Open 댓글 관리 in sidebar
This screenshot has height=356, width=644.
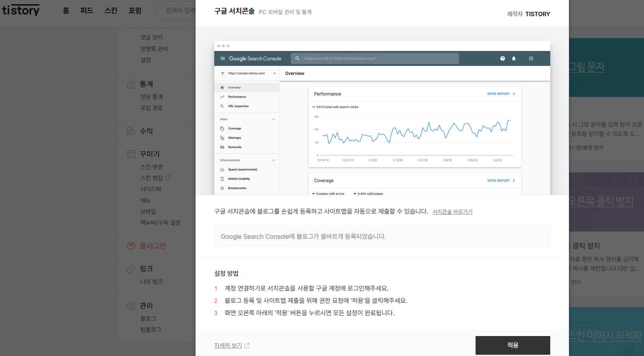(151, 37)
